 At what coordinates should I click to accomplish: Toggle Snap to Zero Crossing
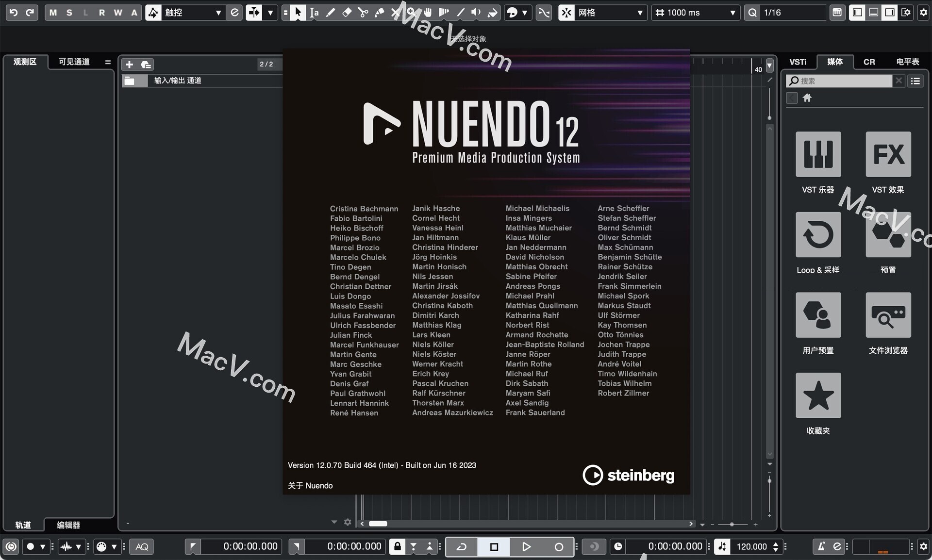pos(544,13)
